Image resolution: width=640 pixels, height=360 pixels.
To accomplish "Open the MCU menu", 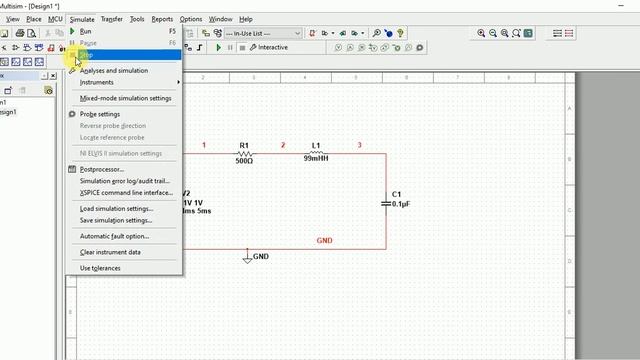I will point(55,19).
